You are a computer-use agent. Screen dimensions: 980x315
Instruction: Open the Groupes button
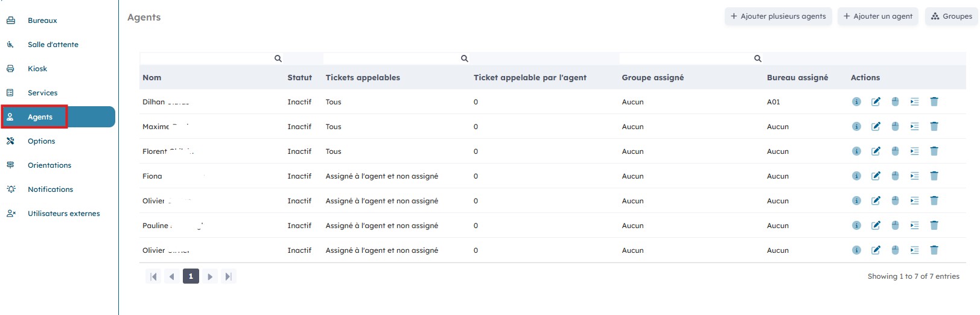pos(952,16)
